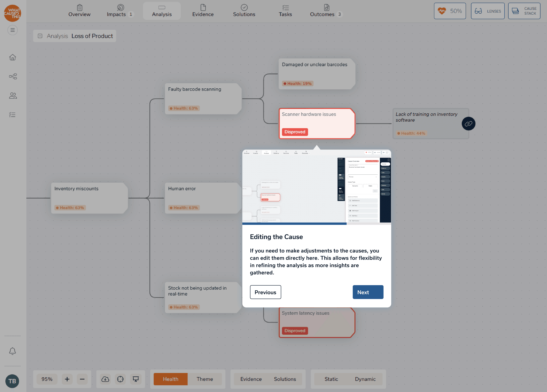Toggle the Dynamic cause filter
Image resolution: width=547 pixels, height=392 pixels.
tap(365, 379)
